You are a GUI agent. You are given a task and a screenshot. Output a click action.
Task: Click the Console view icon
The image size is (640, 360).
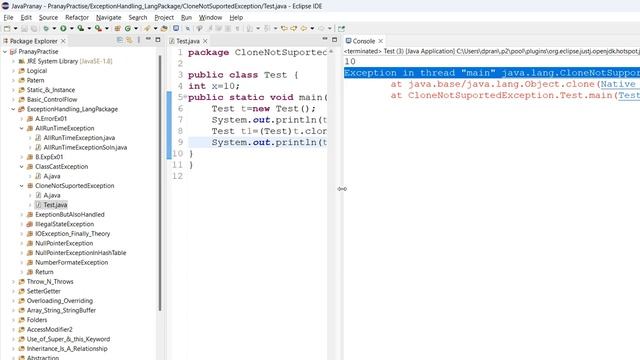(x=348, y=41)
